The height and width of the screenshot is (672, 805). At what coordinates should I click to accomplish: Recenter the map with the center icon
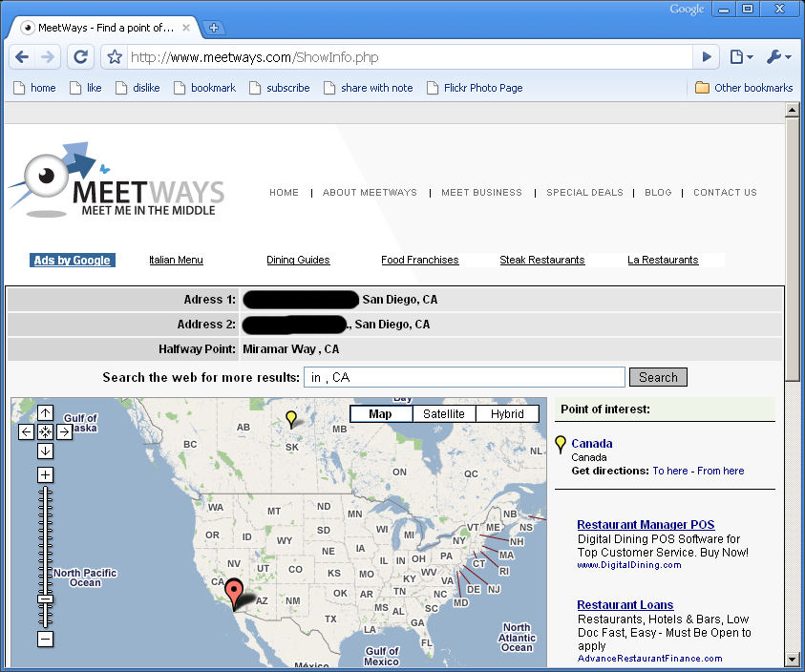pyautogui.click(x=45, y=431)
